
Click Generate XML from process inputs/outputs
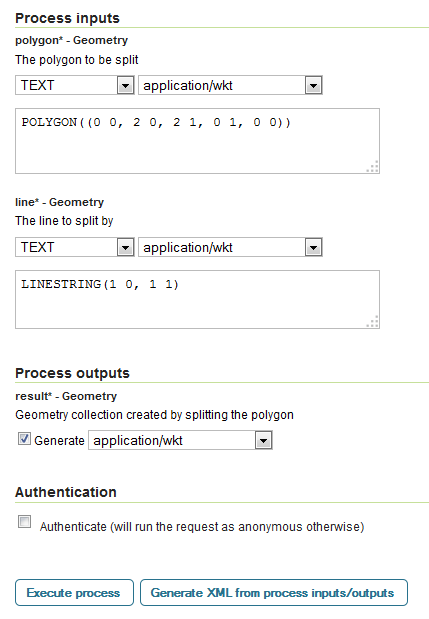[274, 593]
